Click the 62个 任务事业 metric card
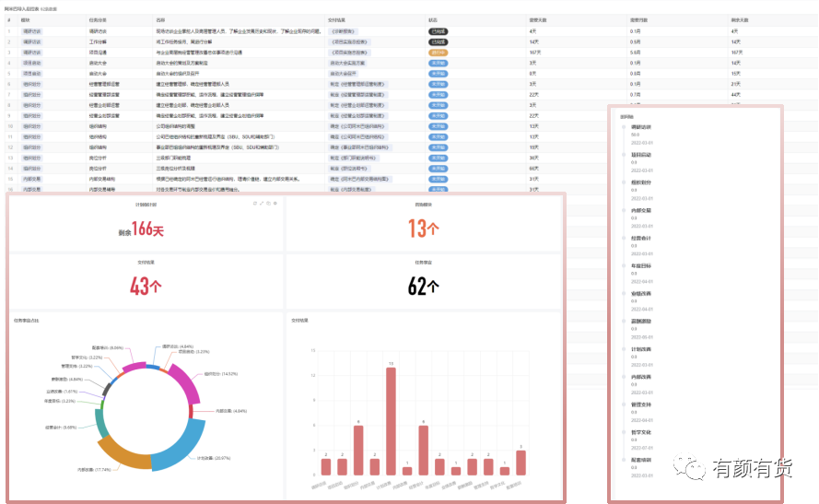 [423, 286]
